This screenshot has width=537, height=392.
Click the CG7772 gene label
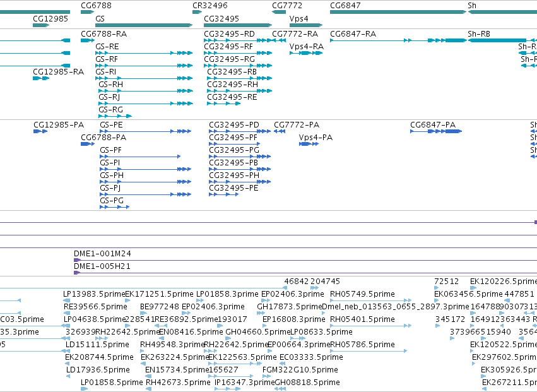coord(287,6)
